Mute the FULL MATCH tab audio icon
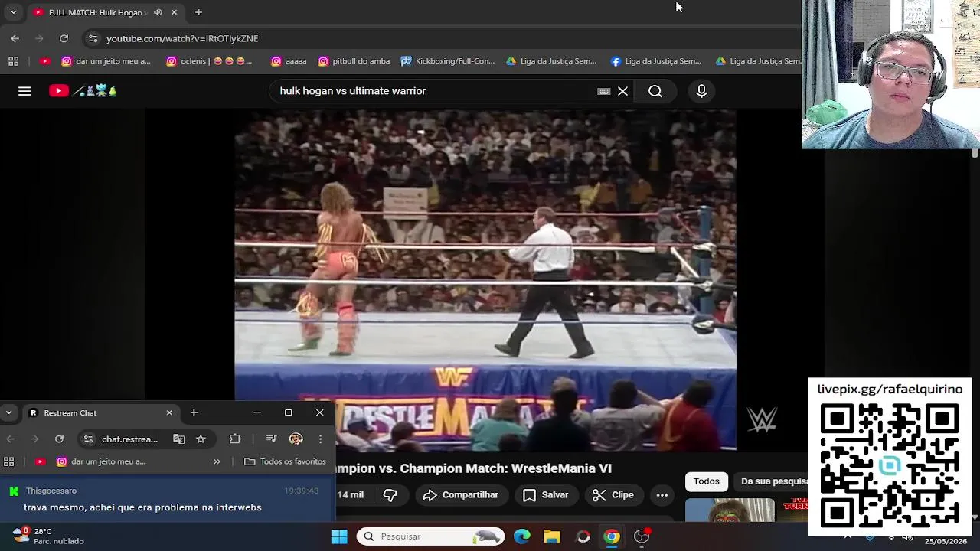 158,12
